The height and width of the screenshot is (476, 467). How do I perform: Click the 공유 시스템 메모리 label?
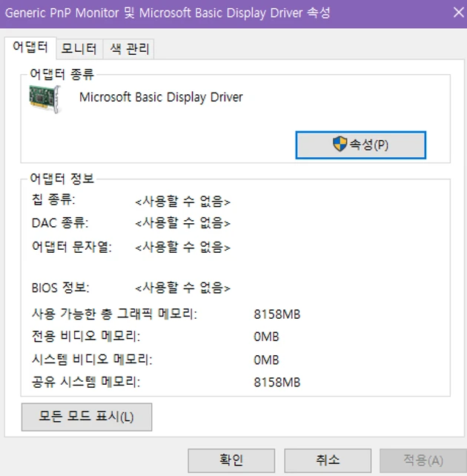pos(86,382)
